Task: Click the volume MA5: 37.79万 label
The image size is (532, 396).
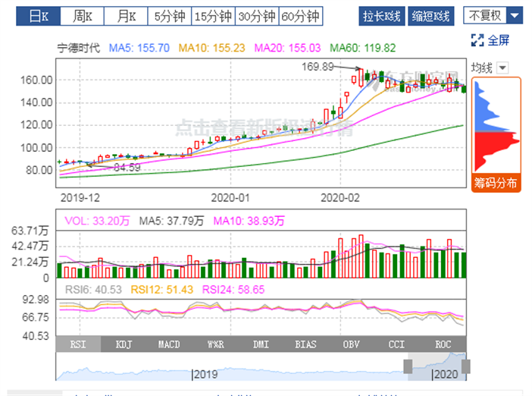Action: 171,221
